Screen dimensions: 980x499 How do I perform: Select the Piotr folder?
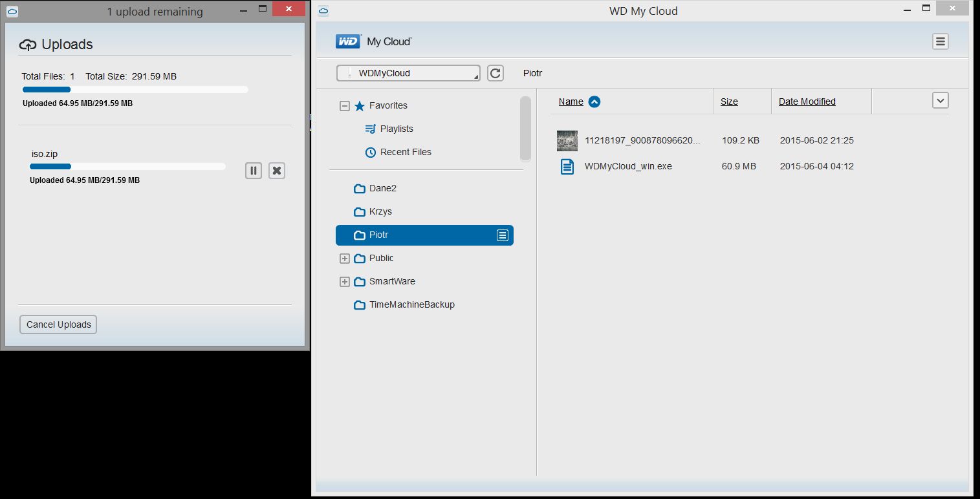click(424, 235)
